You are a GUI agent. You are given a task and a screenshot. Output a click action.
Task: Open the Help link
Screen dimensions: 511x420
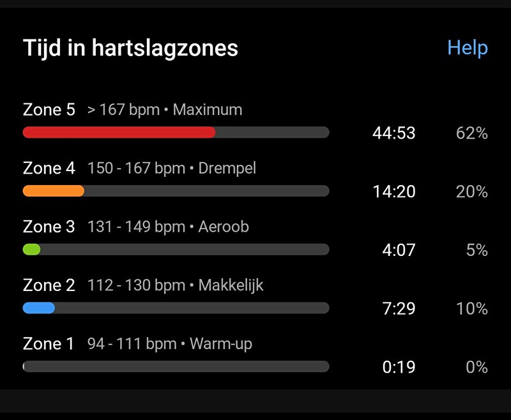468,48
